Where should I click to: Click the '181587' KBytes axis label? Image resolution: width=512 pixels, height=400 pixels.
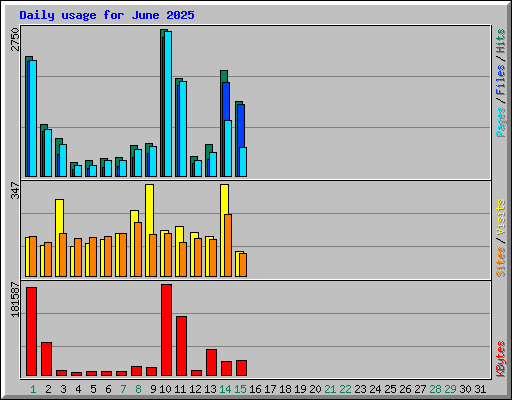15,300
